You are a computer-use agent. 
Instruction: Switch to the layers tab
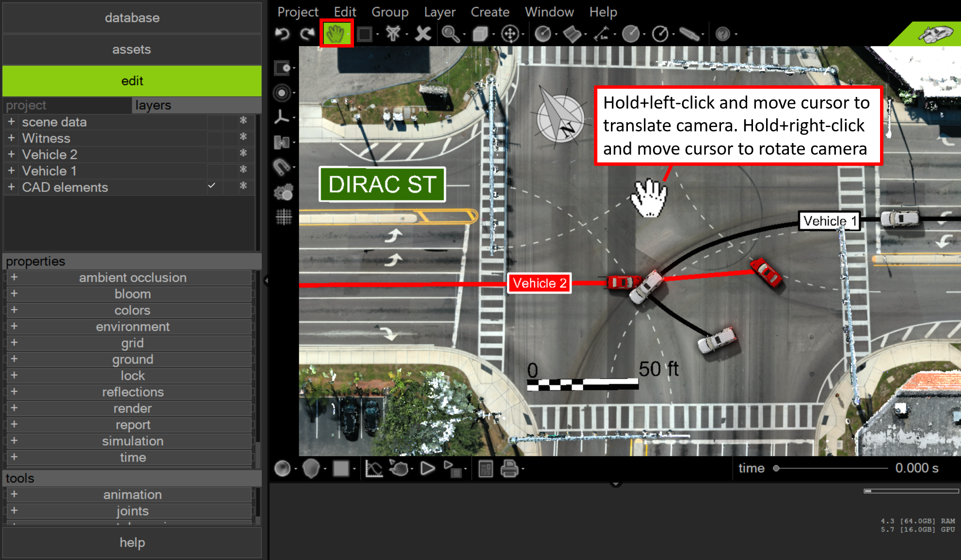153,105
